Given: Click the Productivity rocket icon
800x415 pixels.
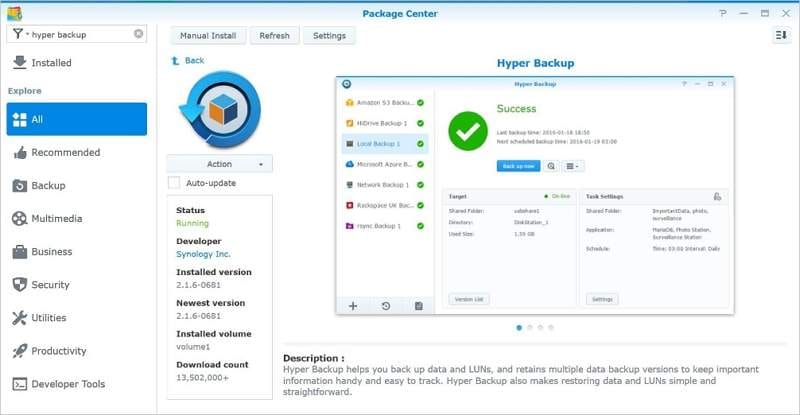Looking at the screenshot, I should pos(19,351).
